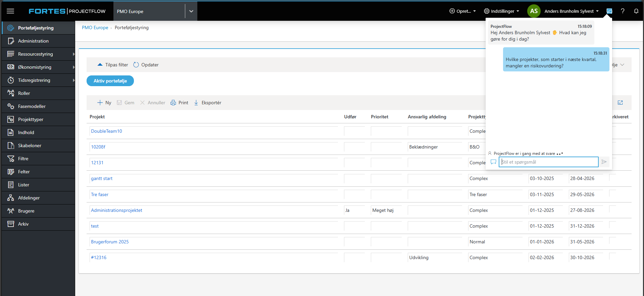This screenshot has height=296, width=644.
Task: Click Ny to add a project
Action: [x=104, y=103]
